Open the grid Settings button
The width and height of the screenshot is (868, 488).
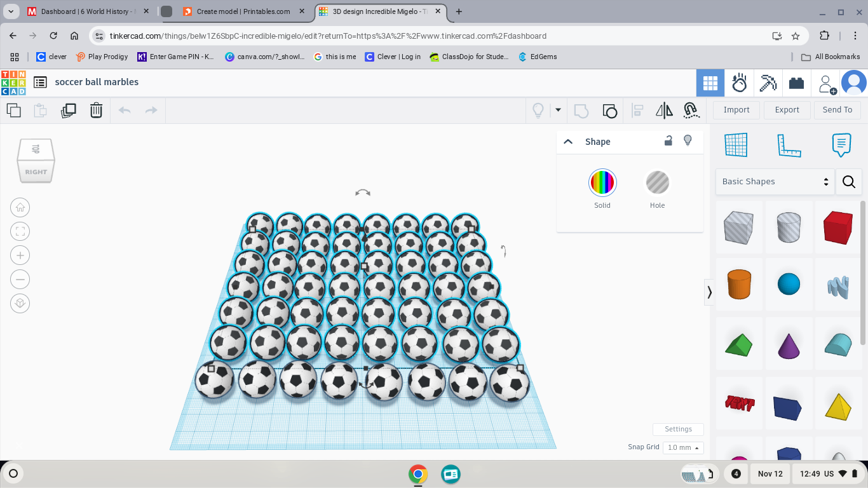coord(678,430)
